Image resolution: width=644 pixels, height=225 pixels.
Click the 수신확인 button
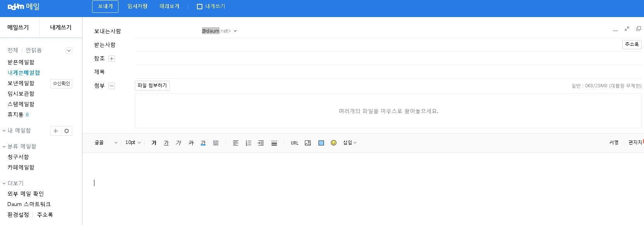pyautogui.click(x=61, y=84)
